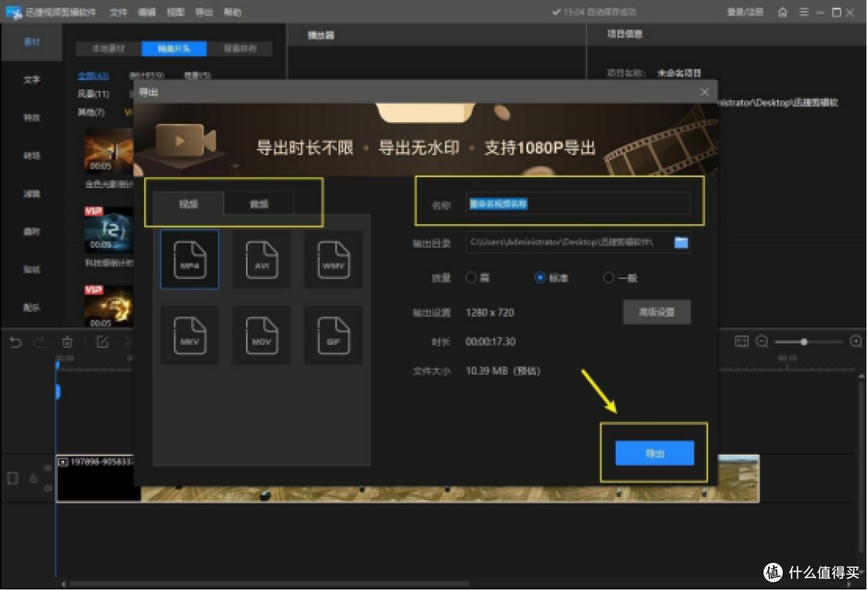
Task: Open the 帮助 (Help) menu
Action: click(x=232, y=12)
